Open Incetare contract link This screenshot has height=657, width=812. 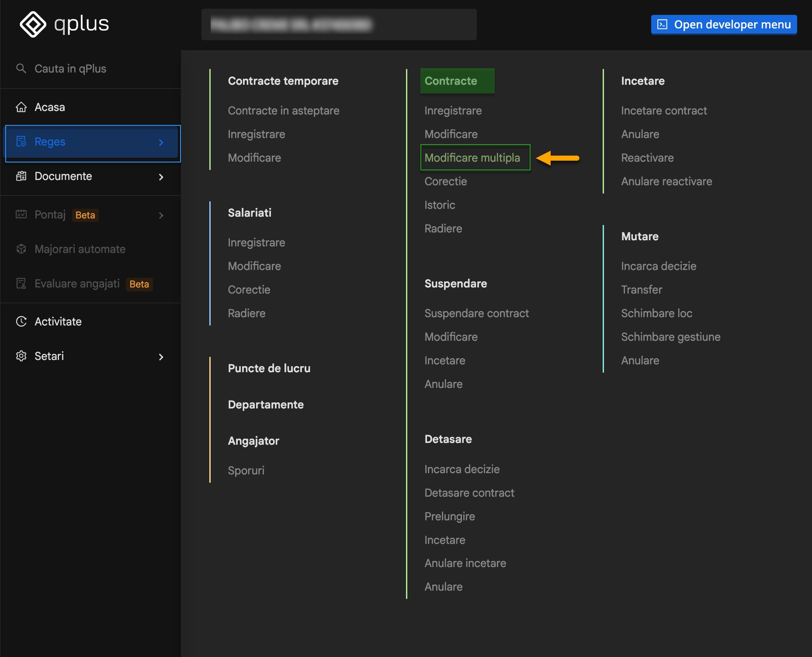[664, 111]
